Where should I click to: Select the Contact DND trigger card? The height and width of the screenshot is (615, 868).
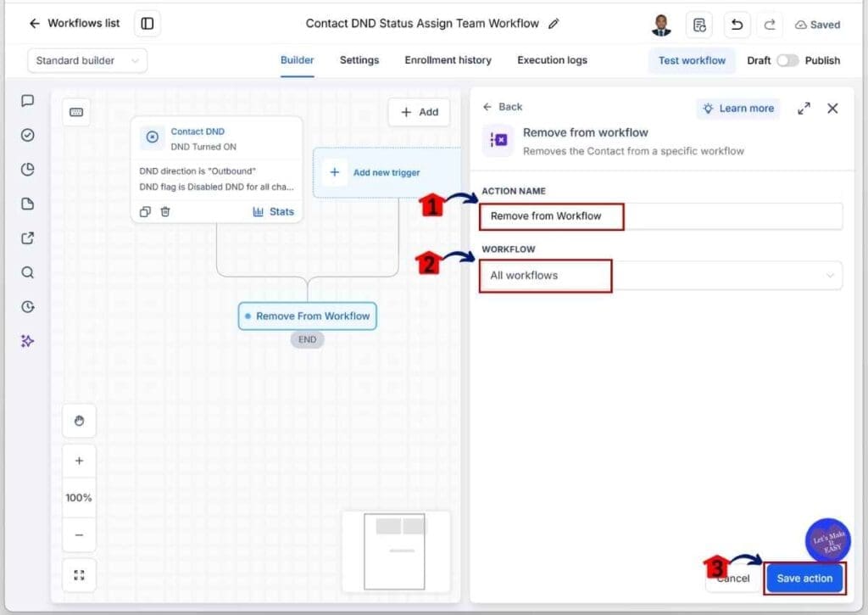(x=216, y=170)
